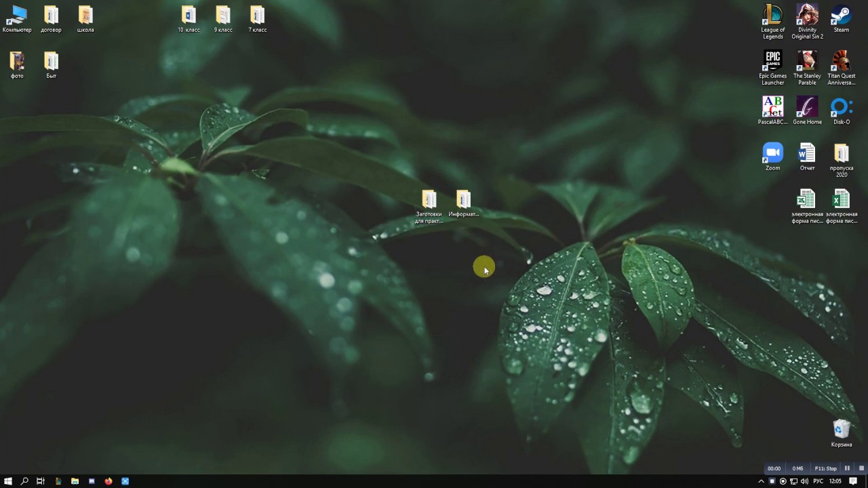The image size is (868, 488).
Task: Select the Компьютер desktop icon
Action: (17, 19)
